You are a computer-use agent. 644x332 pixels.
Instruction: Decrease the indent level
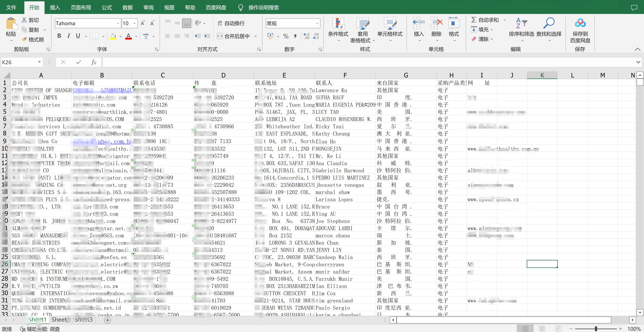[x=198, y=36]
